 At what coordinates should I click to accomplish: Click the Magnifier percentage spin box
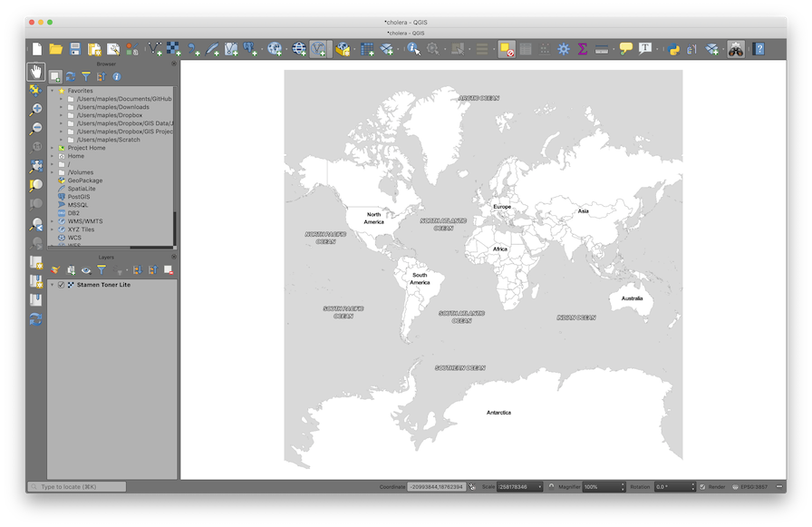click(x=601, y=487)
